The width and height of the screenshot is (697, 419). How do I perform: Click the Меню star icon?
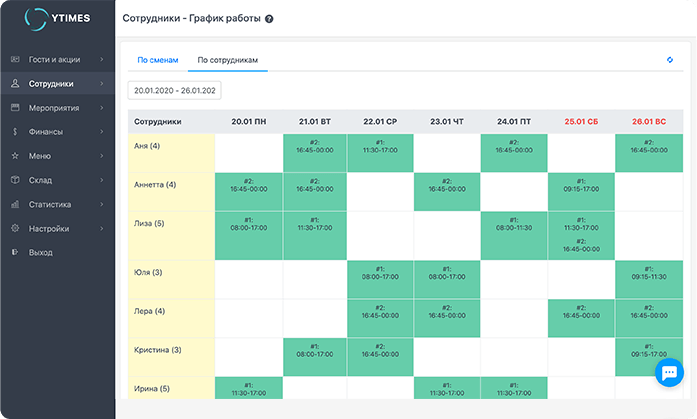(15, 156)
